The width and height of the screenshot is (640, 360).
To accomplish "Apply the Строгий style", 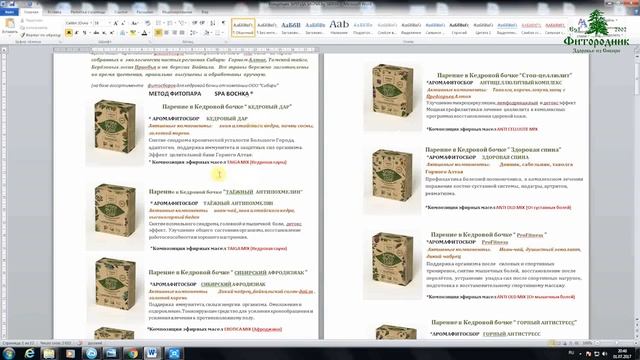I will 459,27.
